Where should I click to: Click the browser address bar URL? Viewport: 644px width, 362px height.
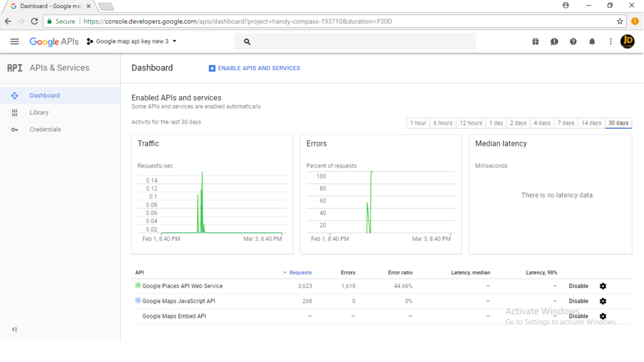[238, 21]
